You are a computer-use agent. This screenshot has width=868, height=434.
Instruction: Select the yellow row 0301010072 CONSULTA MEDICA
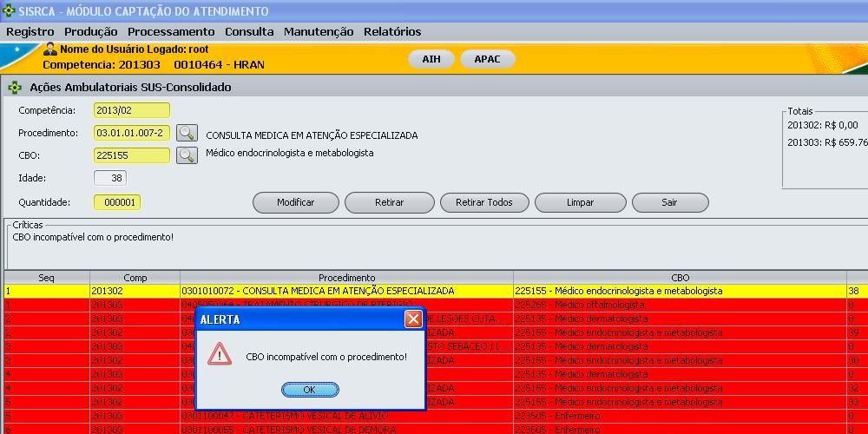(x=437, y=291)
